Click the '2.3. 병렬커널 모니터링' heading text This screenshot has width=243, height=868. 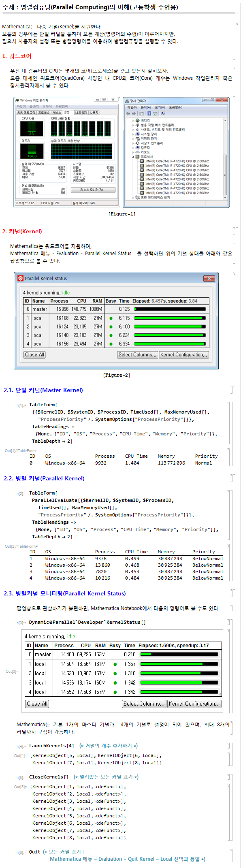[65, 593]
